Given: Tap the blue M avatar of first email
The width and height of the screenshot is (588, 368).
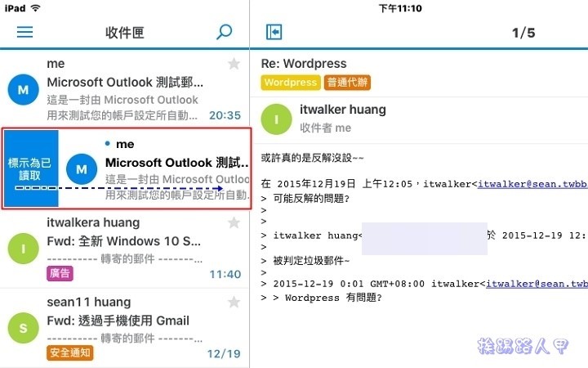Looking at the screenshot, I should [23, 89].
